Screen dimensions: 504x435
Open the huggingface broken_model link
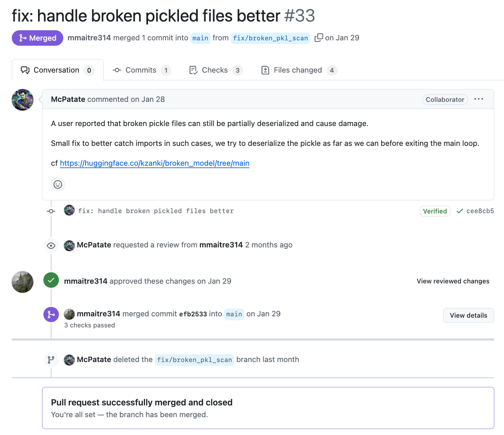click(x=155, y=163)
